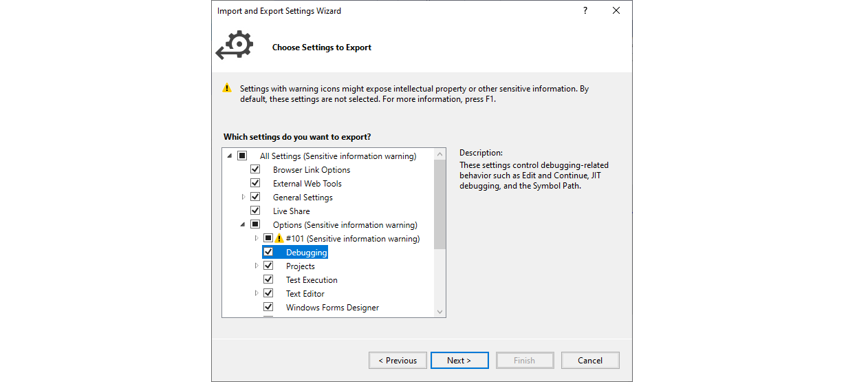Toggle the External Web Tools checkbox
This screenshot has width=868, height=382.
pos(255,183)
